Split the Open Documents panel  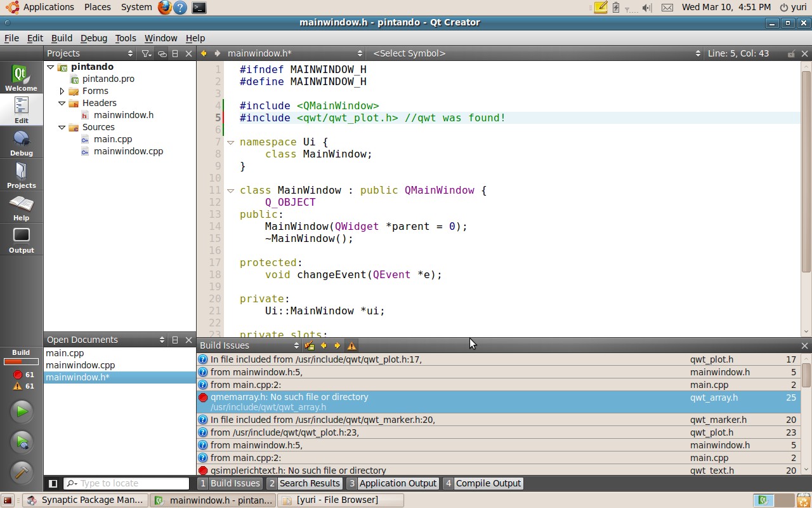[x=175, y=340]
